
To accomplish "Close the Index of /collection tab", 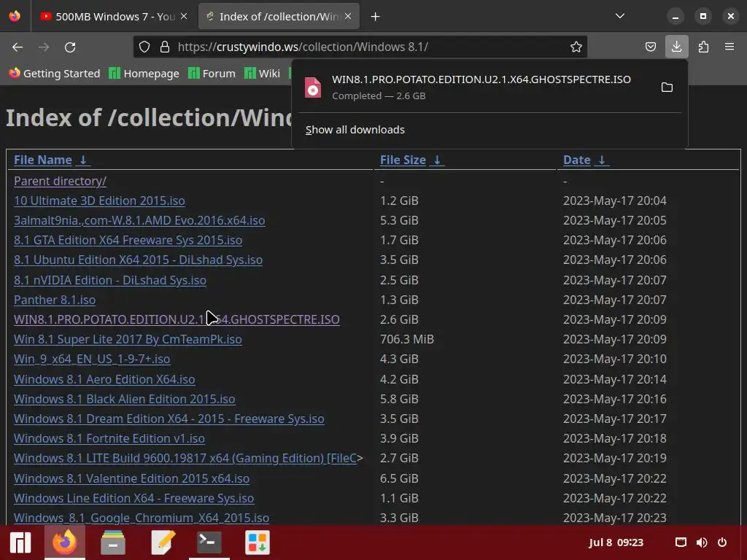I will pyautogui.click(x=348, y=16).
